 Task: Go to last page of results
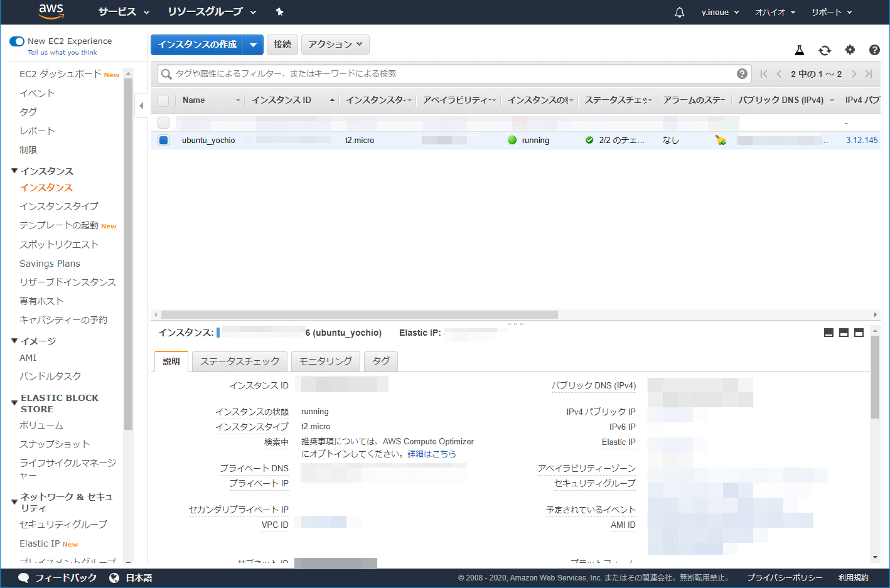[x=869, y=73]
